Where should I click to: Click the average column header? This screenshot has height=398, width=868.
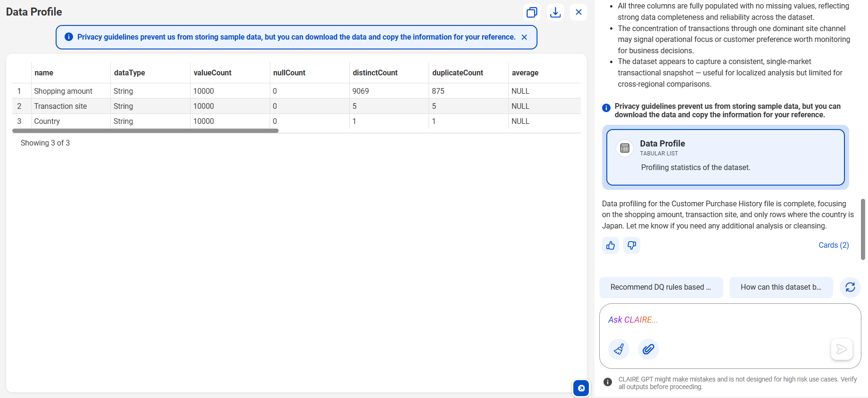tap(545, 73)
